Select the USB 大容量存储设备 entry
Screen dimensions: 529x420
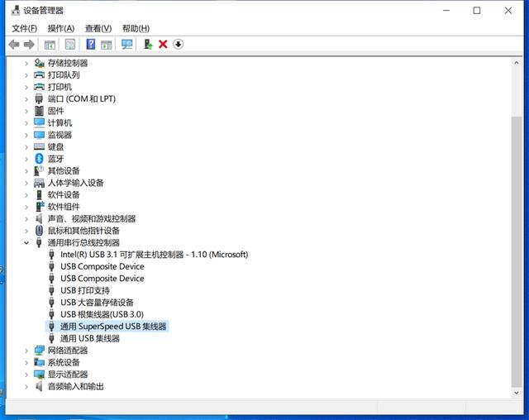(x=97, y=303)
